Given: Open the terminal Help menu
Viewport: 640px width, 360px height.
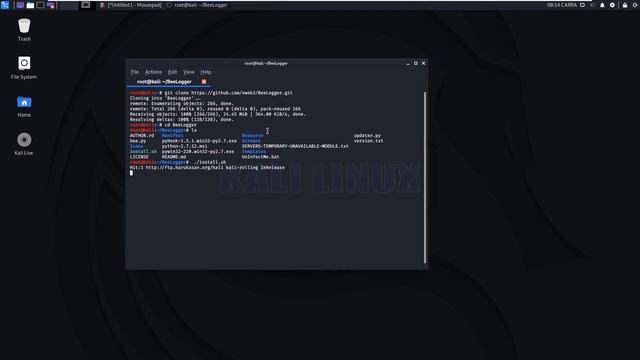Looking at the screenshot, I should point(206,72).
